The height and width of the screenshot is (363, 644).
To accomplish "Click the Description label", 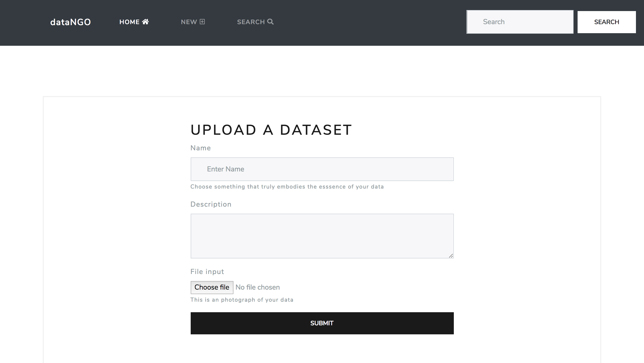I will (211, 204).
